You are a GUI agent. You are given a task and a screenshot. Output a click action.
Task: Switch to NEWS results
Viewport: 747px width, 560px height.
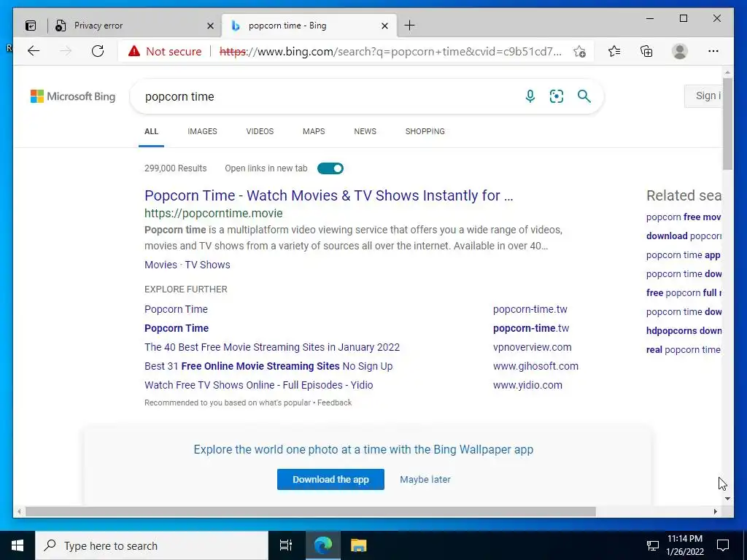coord(365,131)
